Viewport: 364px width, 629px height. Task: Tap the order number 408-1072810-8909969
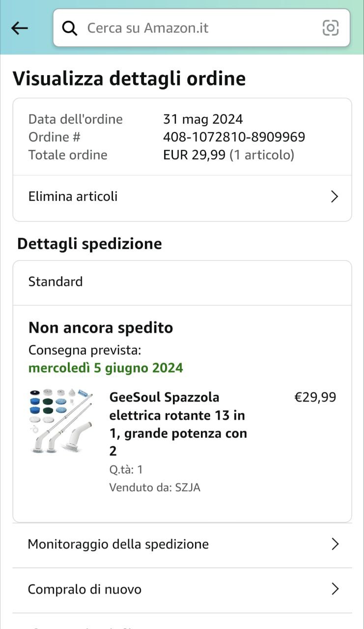(234, 137)
